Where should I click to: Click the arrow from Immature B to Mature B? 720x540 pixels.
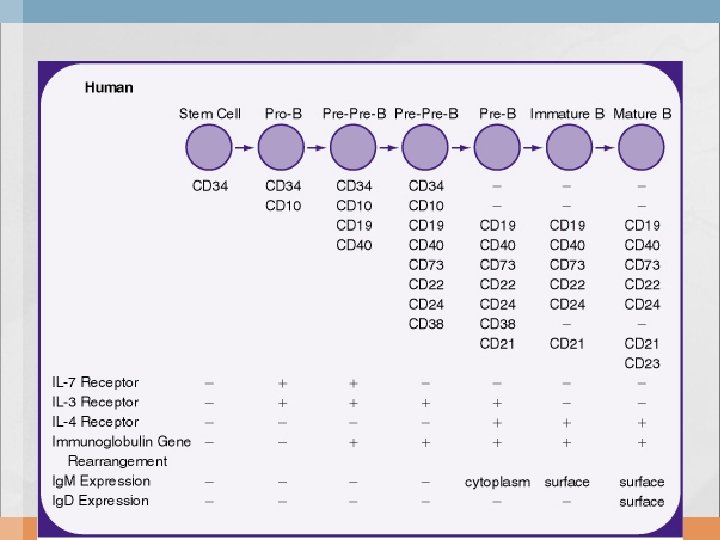[x=605, y=147]
